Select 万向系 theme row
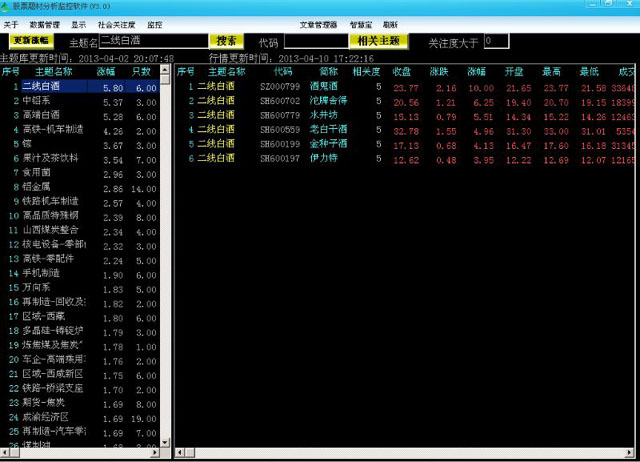 (80, 288)
